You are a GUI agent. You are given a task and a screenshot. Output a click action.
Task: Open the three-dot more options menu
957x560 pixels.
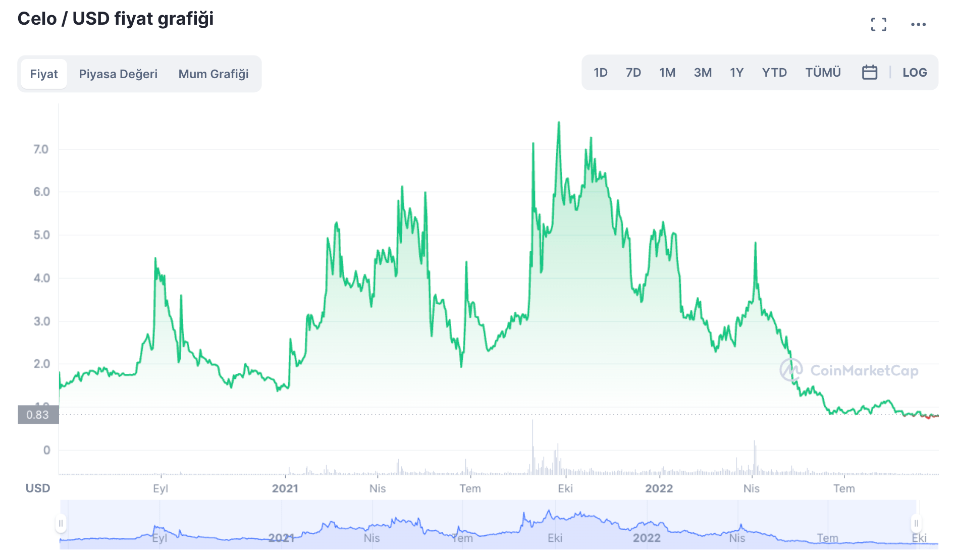[918, 24]
